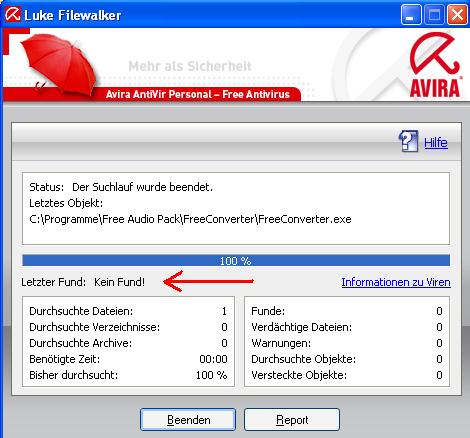The image size is (470, 438).
Task: Click the 'Bisher durchsucht:' label
Action: [x=74, y=375]
